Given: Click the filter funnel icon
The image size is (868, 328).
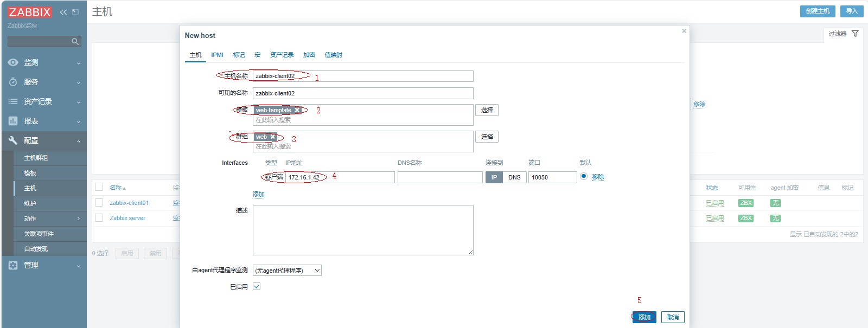Looking at the screenshot, I should click(x=855, y=34).
